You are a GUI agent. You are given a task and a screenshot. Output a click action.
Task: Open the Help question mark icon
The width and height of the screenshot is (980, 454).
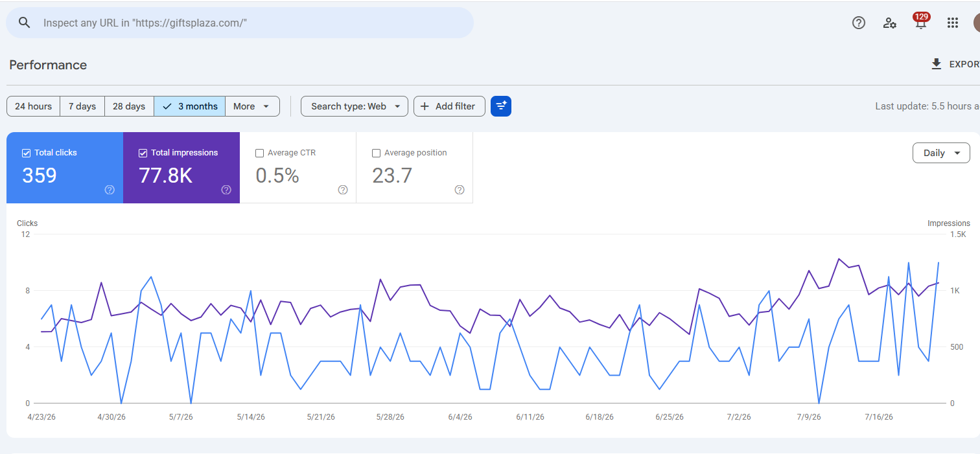(859, 23)
